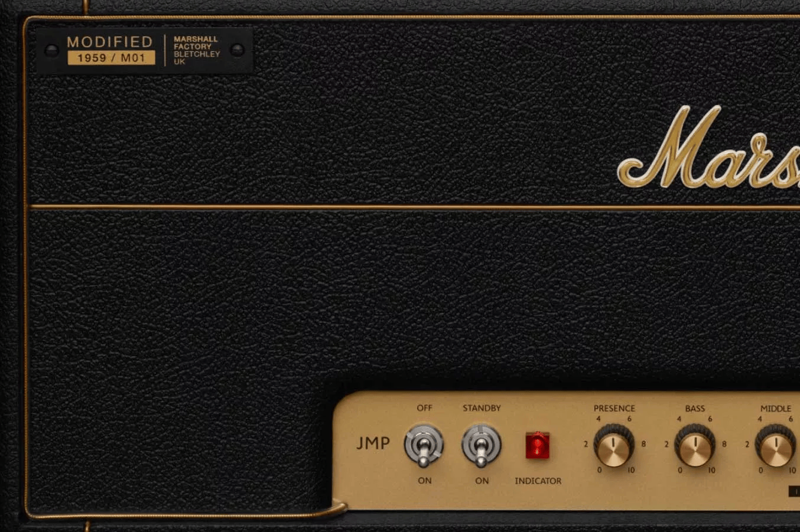Click the BASS text label
800x532 pixels.
[x=695, y=408]
